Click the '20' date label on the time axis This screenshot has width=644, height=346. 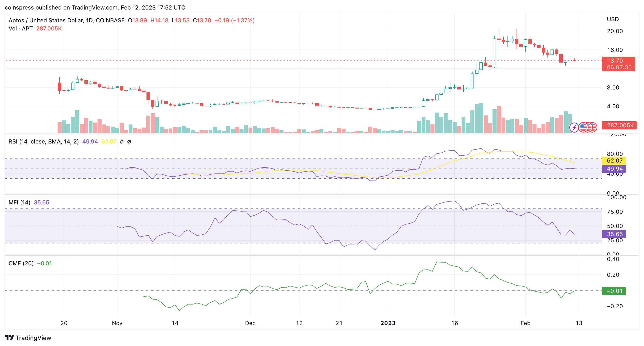[64, 323]
